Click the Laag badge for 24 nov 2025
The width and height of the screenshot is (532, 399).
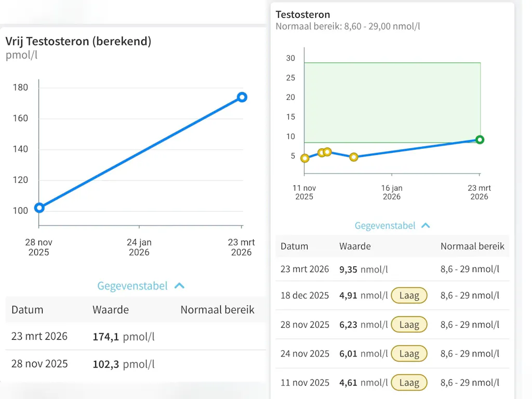[409, 354]
